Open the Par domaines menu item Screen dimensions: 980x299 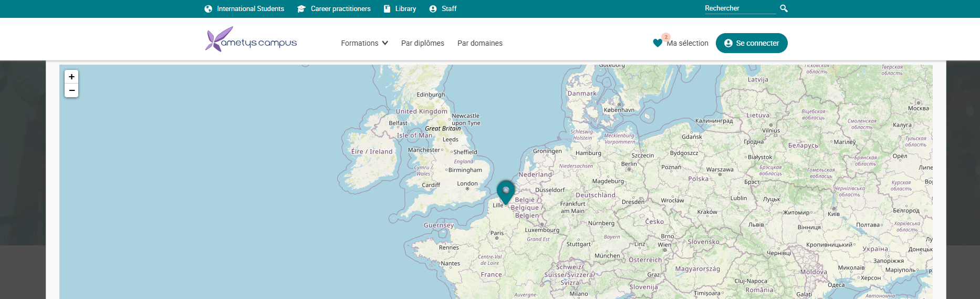click(x=479, y=43)
